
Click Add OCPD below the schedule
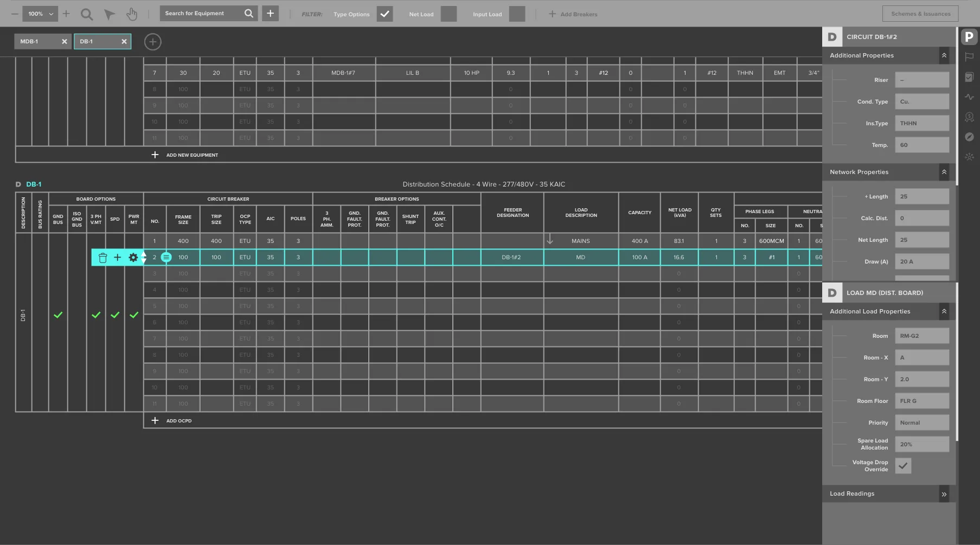[171, 421]
